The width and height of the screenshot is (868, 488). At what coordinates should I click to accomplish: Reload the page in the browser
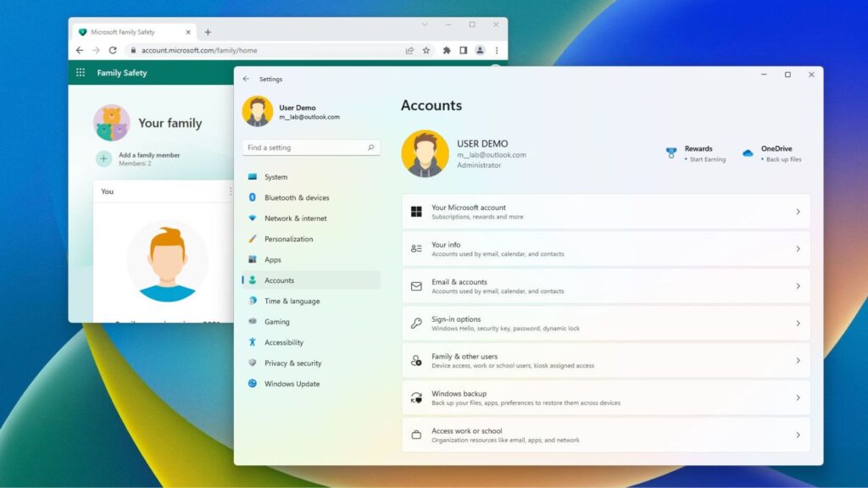(x=113, y=50)
